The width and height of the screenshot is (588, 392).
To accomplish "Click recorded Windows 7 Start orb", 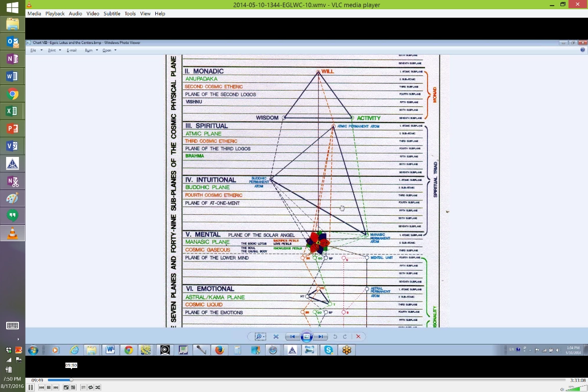I will point(33,351).
